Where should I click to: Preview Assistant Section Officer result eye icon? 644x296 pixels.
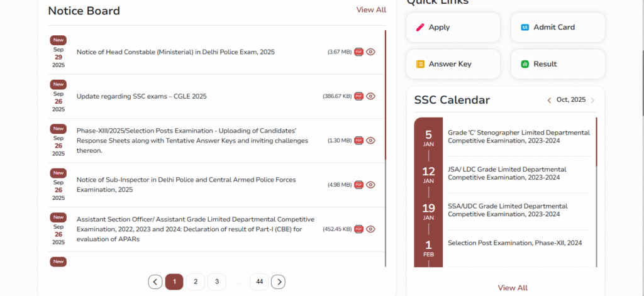[x=371, y=229]
